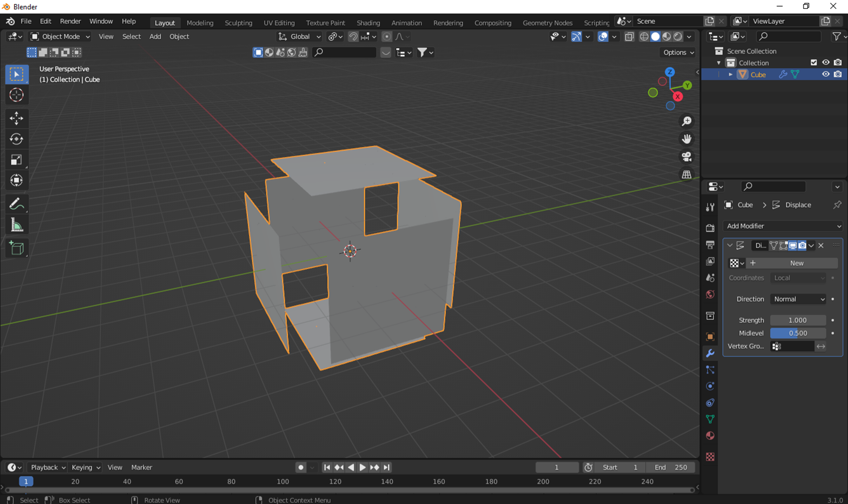848x504 pixels.
Task: Open the Add Modifier dropdown
Action: tap(783, 226)
